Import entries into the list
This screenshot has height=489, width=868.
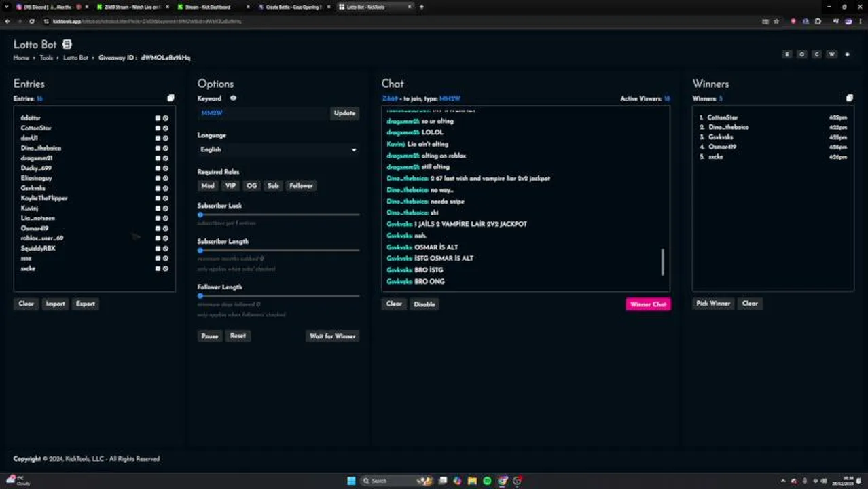pyautogui.click(x=55, y=304)
